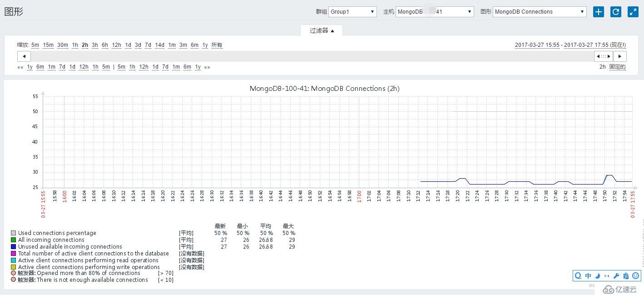Click legend text Active client connections performing read operations

tap(88, 260)
